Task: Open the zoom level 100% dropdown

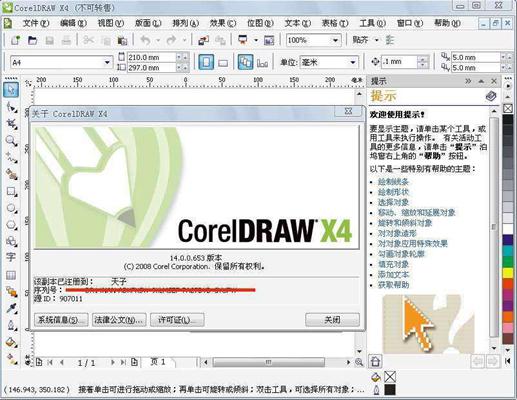Action: point(335,40)
